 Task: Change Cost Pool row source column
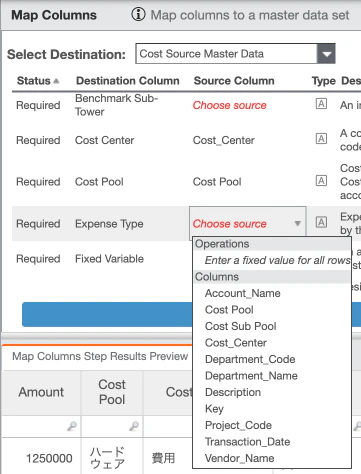tap(217, 182)
